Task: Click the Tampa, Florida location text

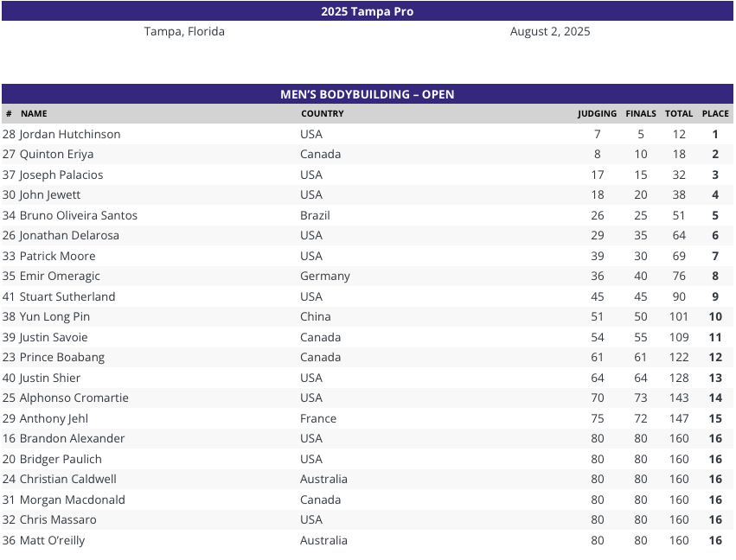Action: tap(184, 31)
